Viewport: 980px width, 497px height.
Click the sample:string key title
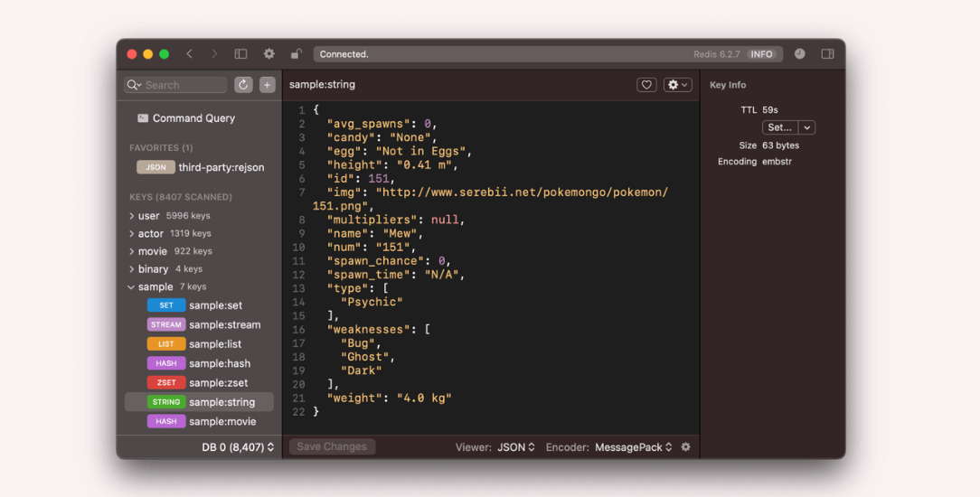click(x=322, y=84)
